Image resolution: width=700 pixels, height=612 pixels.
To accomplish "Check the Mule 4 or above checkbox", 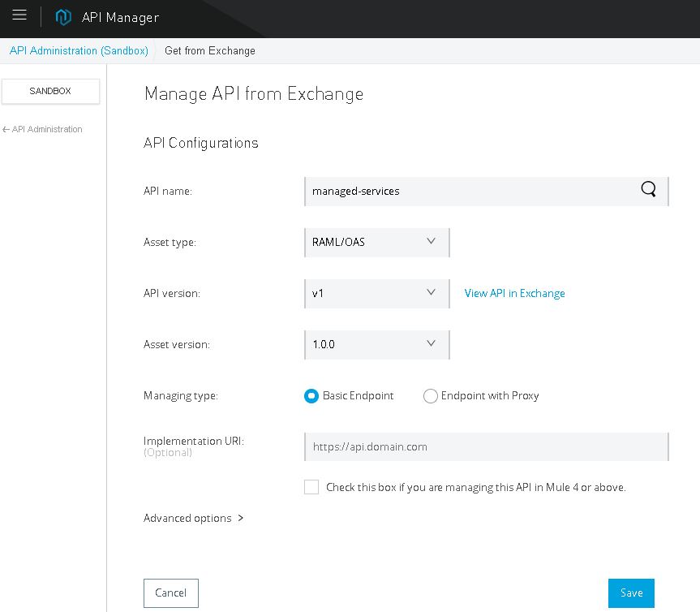I will [x=311, y=487].
